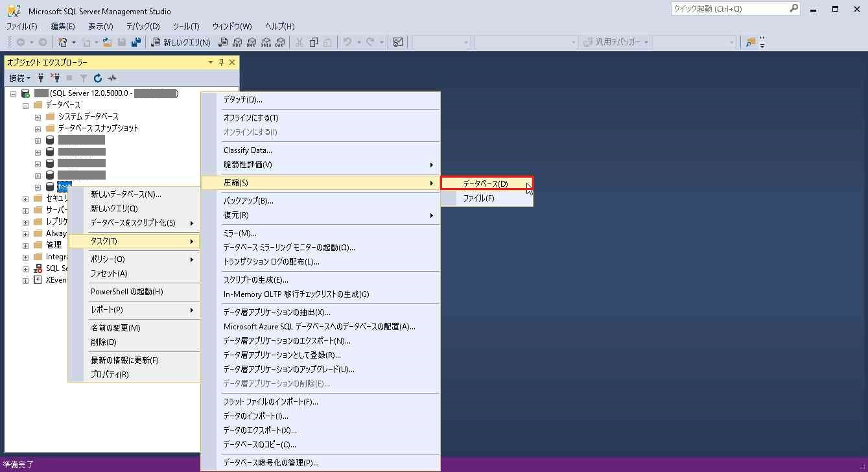The height and width of the screenshot is (472, 868).
Task: Open the ウィンドウ(W) menu
Action: [232, 26]
